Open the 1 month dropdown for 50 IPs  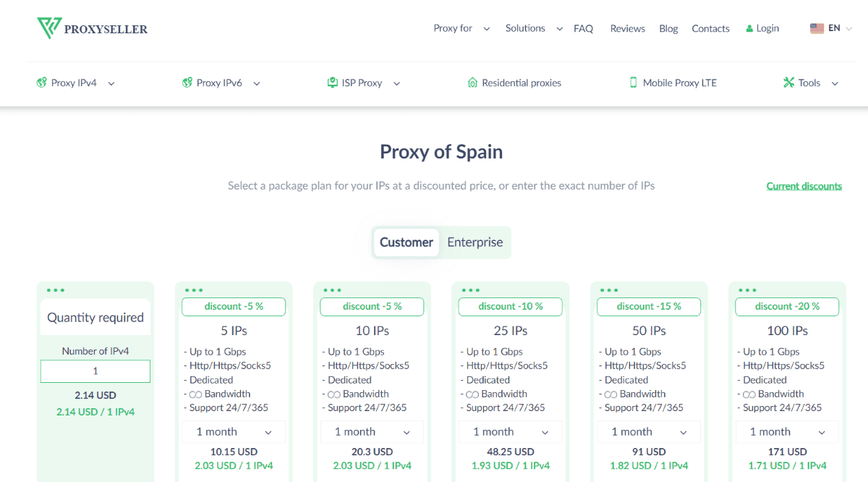[649, 432]
